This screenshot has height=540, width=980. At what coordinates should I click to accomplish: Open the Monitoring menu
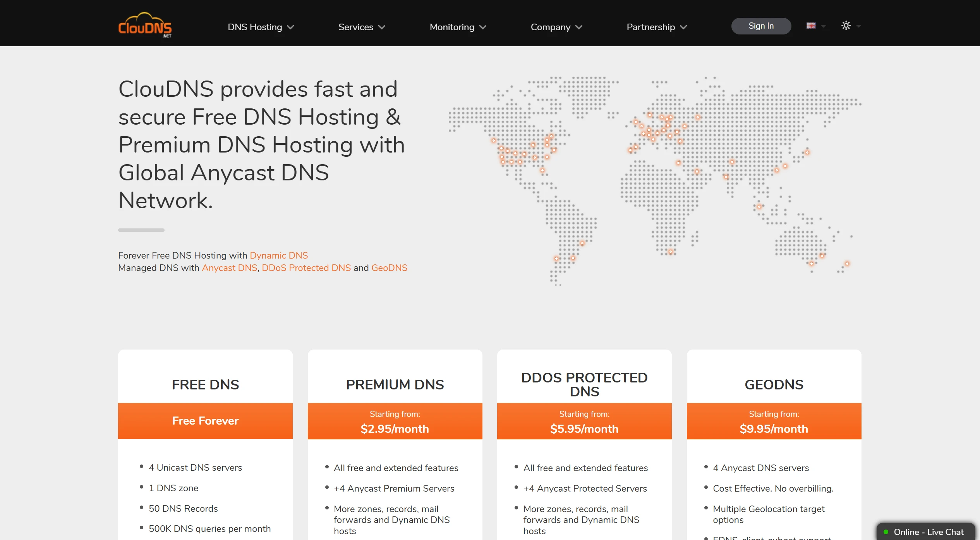pos(452,27)
